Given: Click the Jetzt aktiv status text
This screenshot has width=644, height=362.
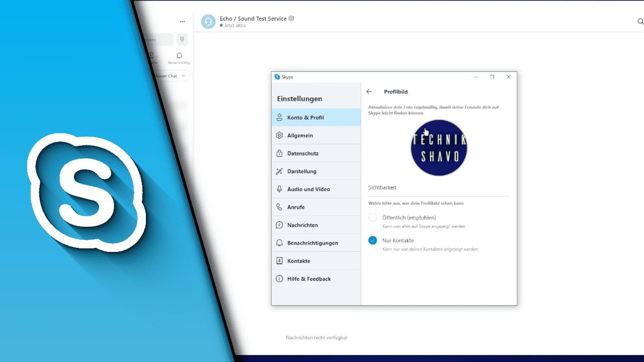Looking at the screenshot, I should [235, 25].
